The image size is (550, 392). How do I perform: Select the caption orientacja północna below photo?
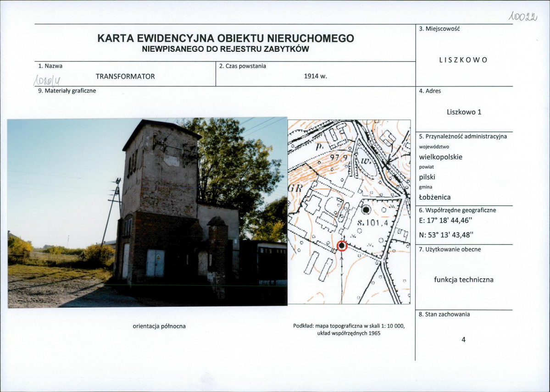click(x=159, y=326)
